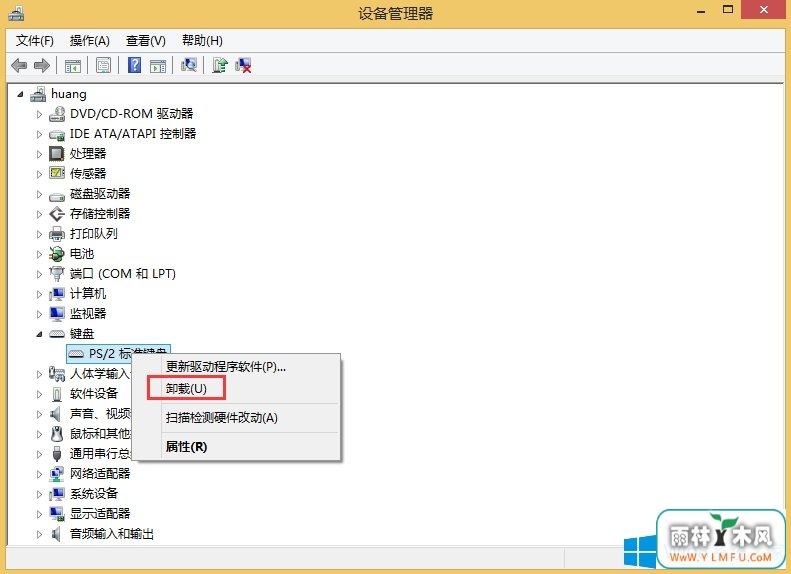Click the 设备管理器 title bar icon

(16, 13)
